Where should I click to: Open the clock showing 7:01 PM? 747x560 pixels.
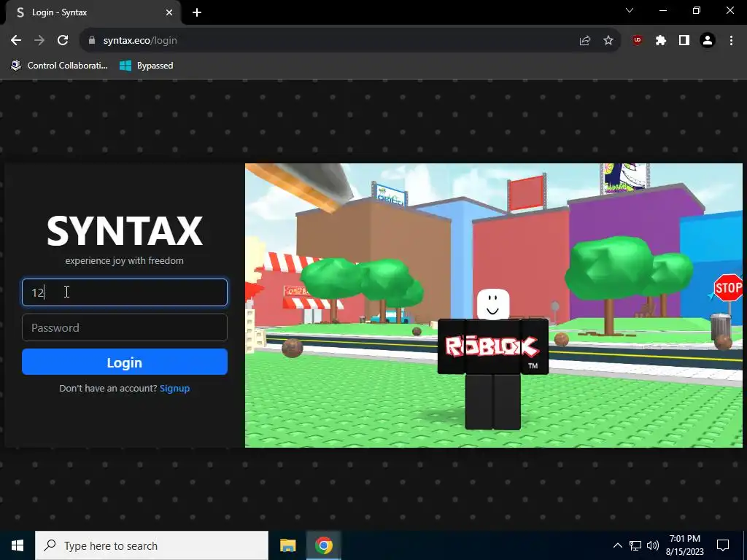[685, 545]
